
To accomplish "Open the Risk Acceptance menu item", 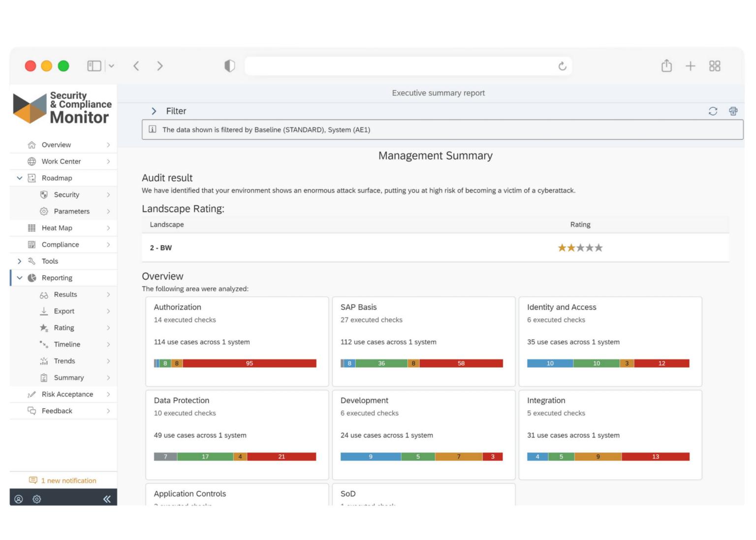I will tap(67, 394).
